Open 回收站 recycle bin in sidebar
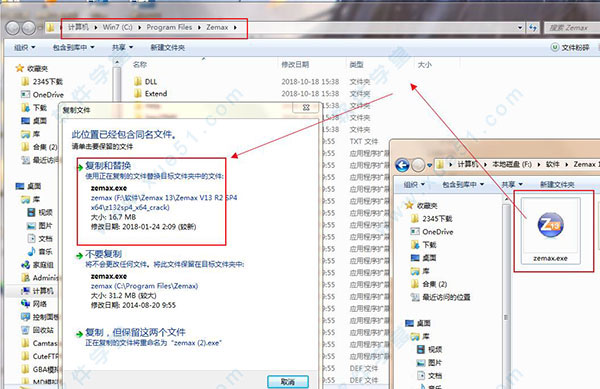 (x=38, y=330)
